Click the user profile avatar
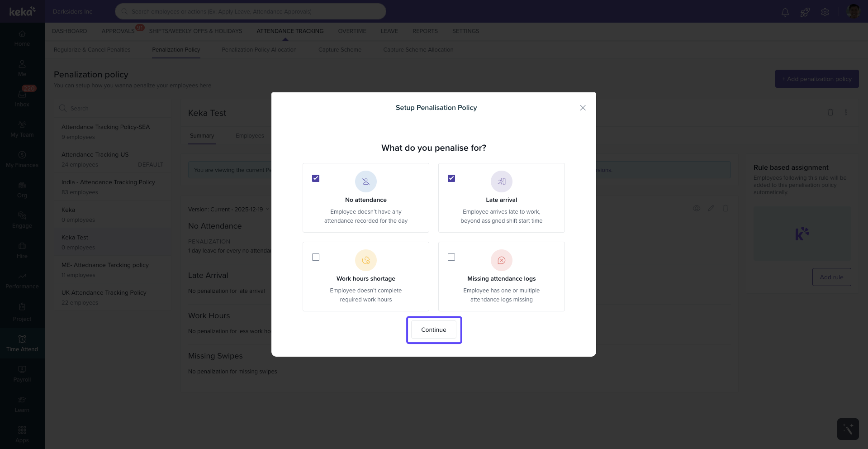Image resolution: width=868 pixels, height=449 pixels. click(x=853, y=11)
